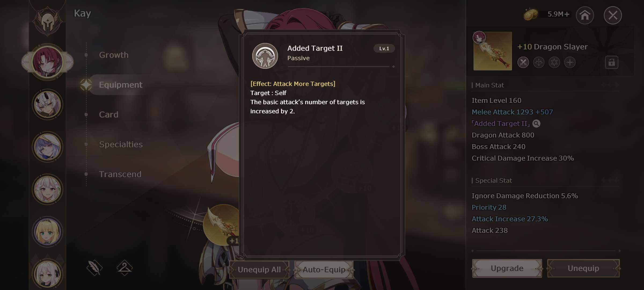This screenshot has height=290, width=644.
Task: Toggle the equipment lock icon
Action: (612, 62)
